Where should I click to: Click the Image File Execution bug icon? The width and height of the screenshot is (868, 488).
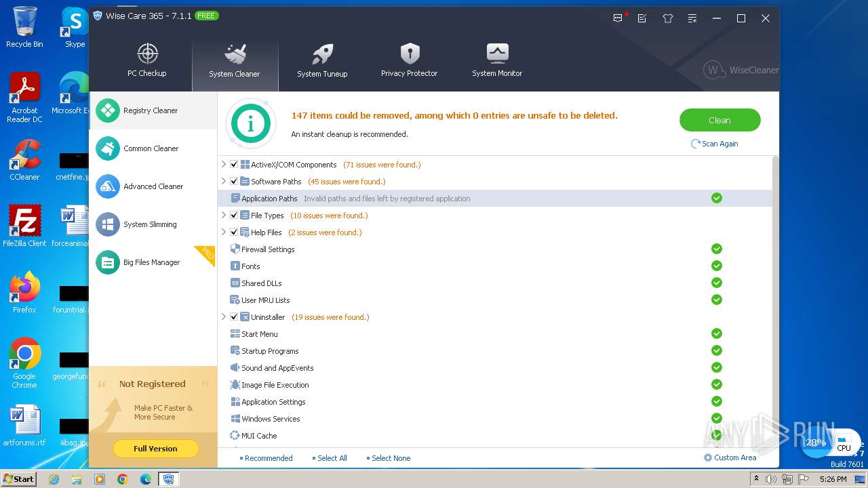tap(235, 385)
